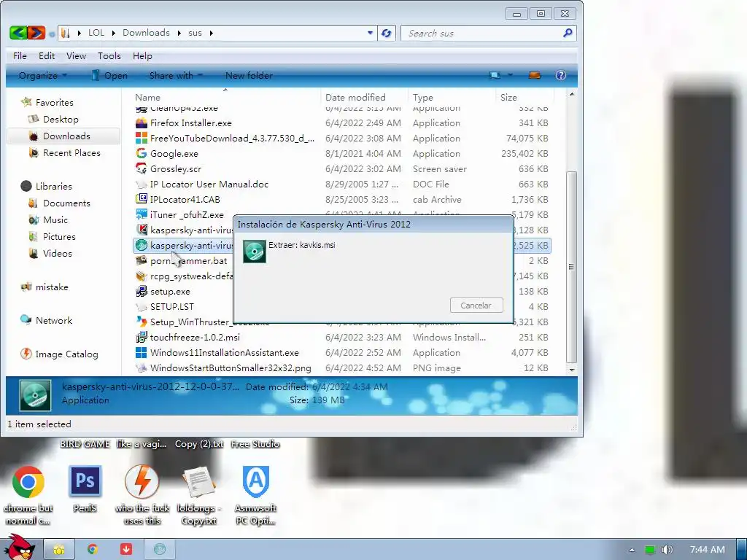Toggle the preview pane icon
The height and width of the screenshot is (560, 747).
535,75
